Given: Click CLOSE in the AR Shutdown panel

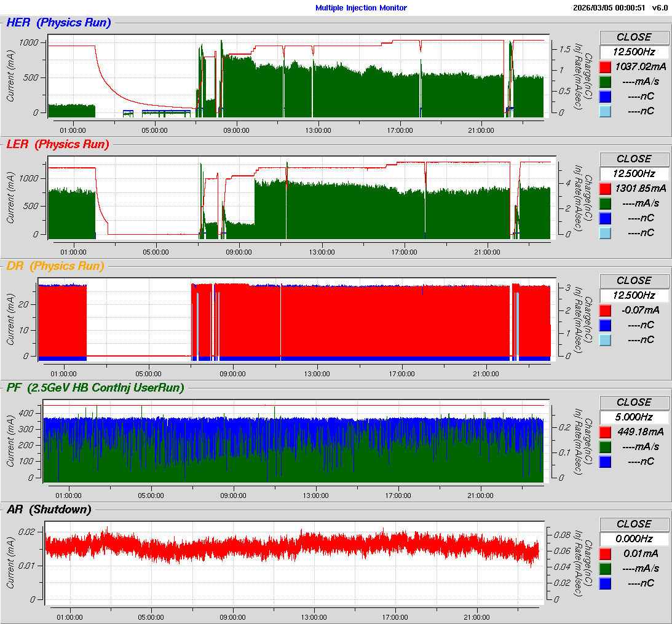Looking at the screenshot, I should [634, 524].
